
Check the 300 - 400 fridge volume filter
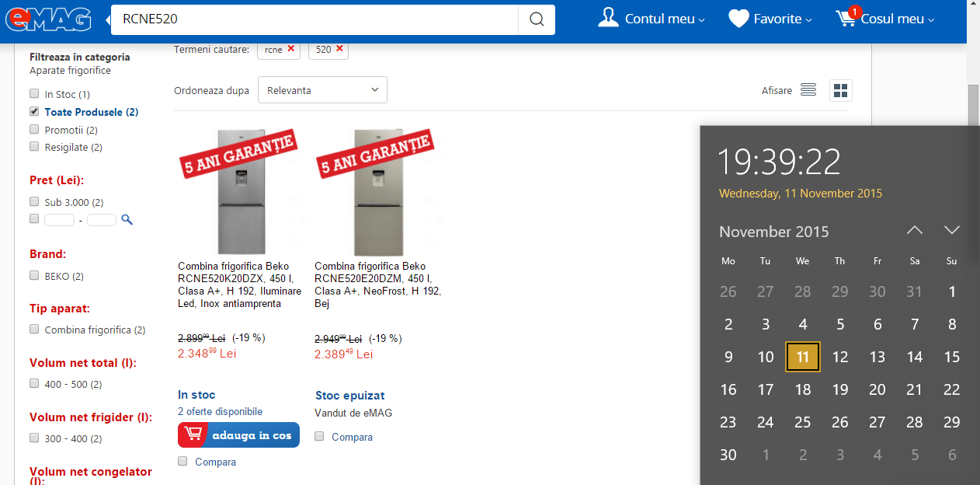[34, 438]
